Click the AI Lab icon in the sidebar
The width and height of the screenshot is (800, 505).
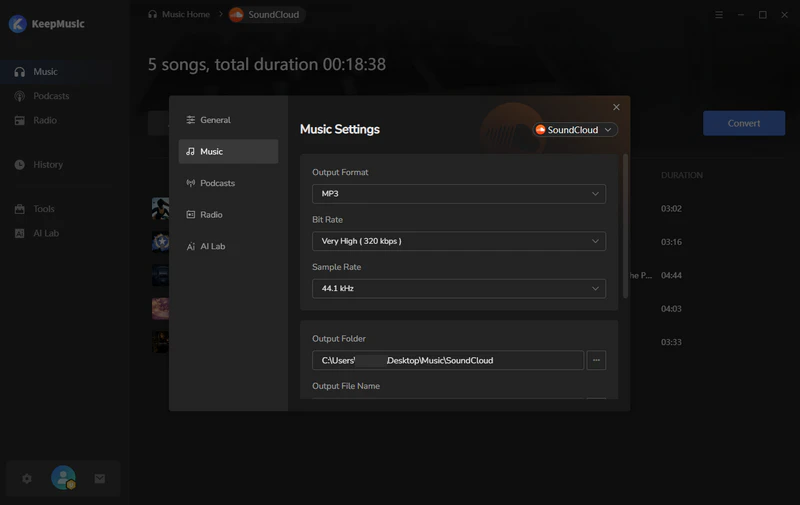(x=19, y=233)
